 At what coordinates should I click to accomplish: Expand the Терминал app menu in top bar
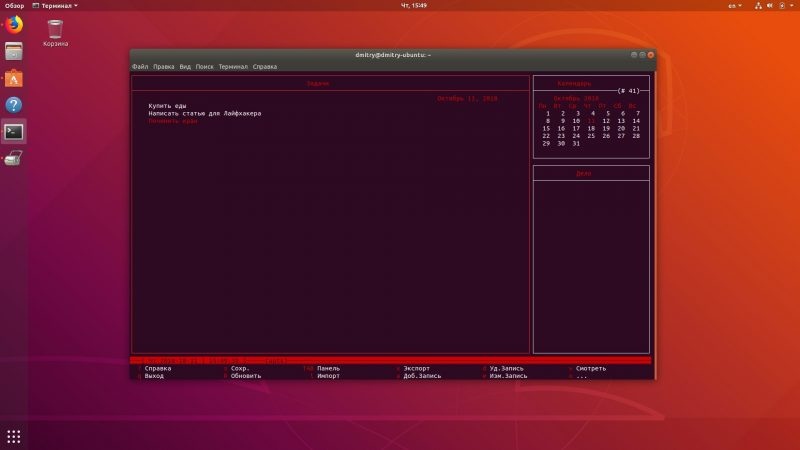click(55, 6)
